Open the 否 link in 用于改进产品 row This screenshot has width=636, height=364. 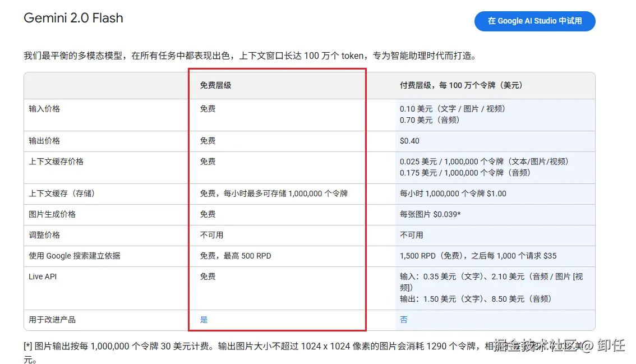coord(404,320)
